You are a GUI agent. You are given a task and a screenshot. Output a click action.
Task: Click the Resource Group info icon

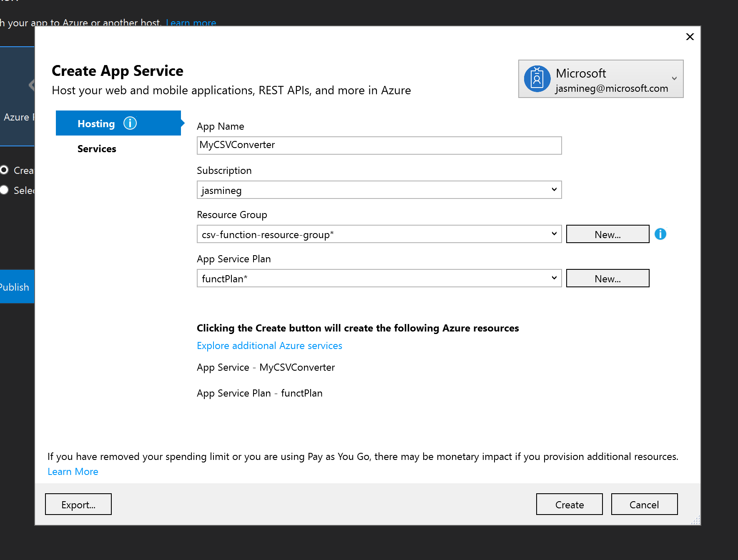click(660, 234)
